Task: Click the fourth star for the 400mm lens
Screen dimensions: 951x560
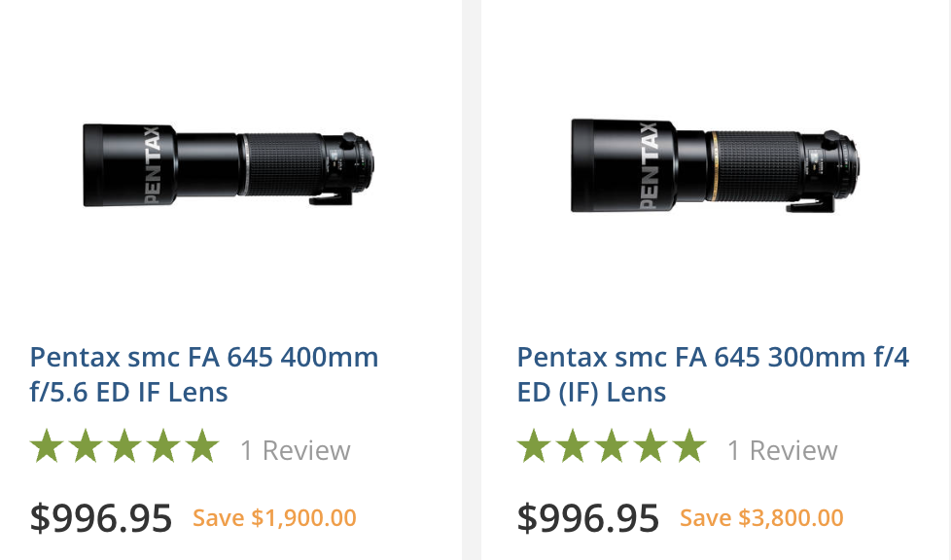Action: [165, 448]
